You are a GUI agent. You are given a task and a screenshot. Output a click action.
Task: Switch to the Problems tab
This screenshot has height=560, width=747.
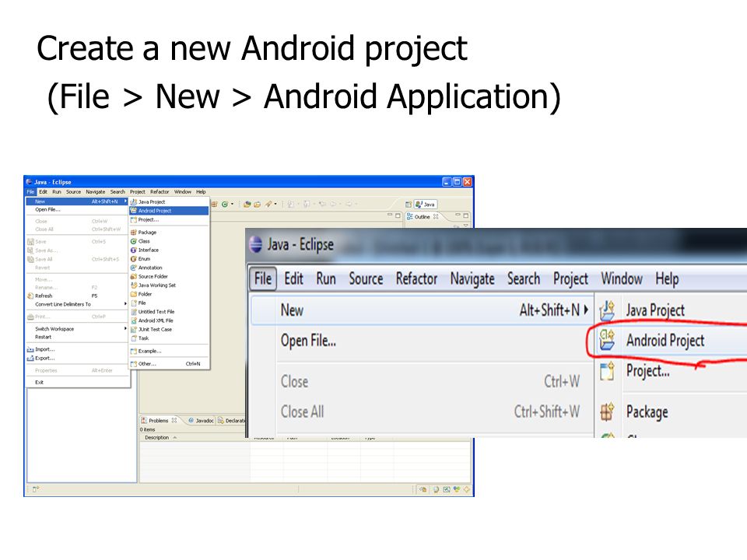pos(159,421)
